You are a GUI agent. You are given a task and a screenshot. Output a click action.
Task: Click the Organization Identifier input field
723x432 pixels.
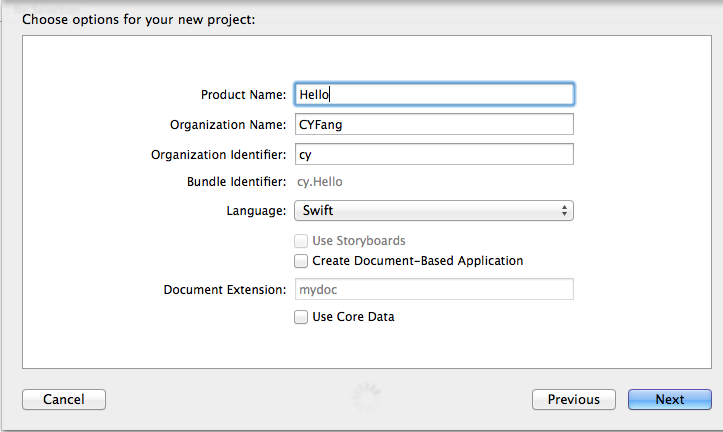pos(433,154)
